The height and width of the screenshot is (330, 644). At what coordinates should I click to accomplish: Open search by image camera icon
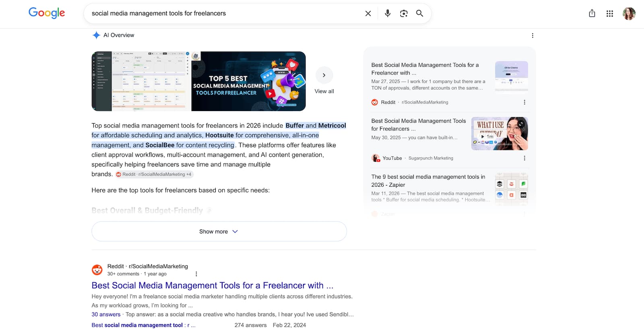pyautogui.click(x=404, y=13)
